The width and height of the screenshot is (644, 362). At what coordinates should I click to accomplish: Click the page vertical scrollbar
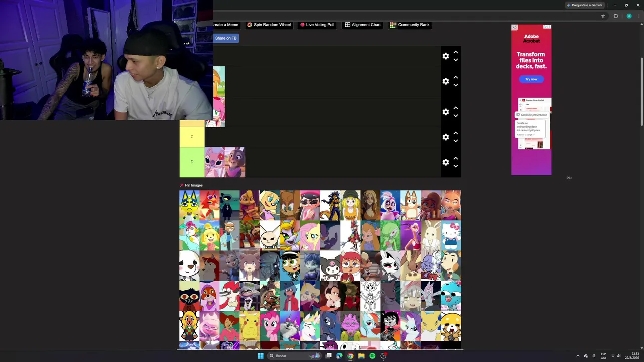(x=641, y=90)
